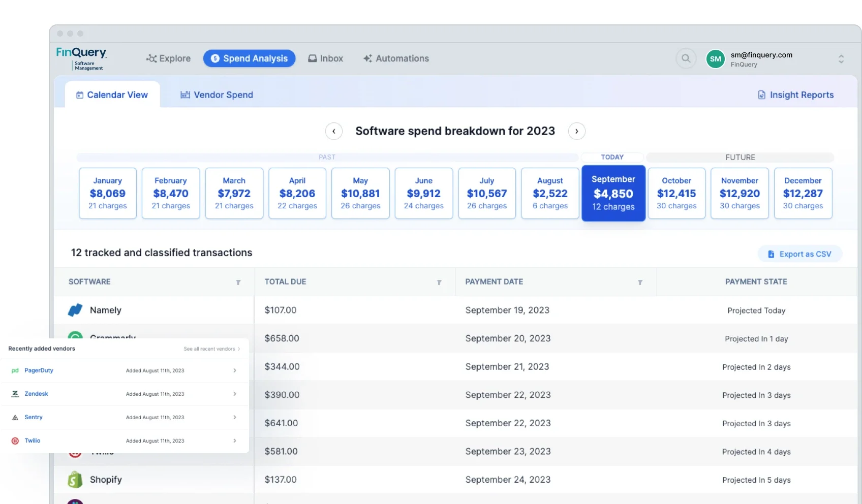Click the SM user avatar
This screenshot has width=862, height=504.
pos(715,59)
